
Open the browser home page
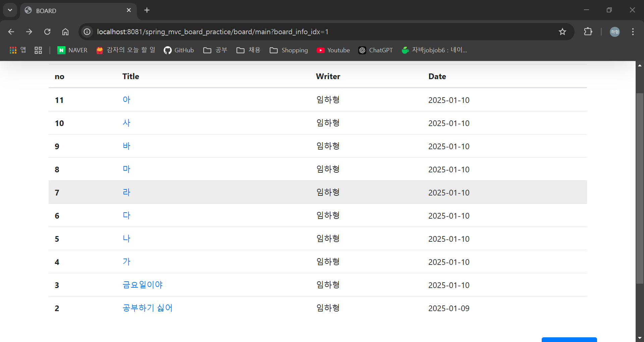65,32
